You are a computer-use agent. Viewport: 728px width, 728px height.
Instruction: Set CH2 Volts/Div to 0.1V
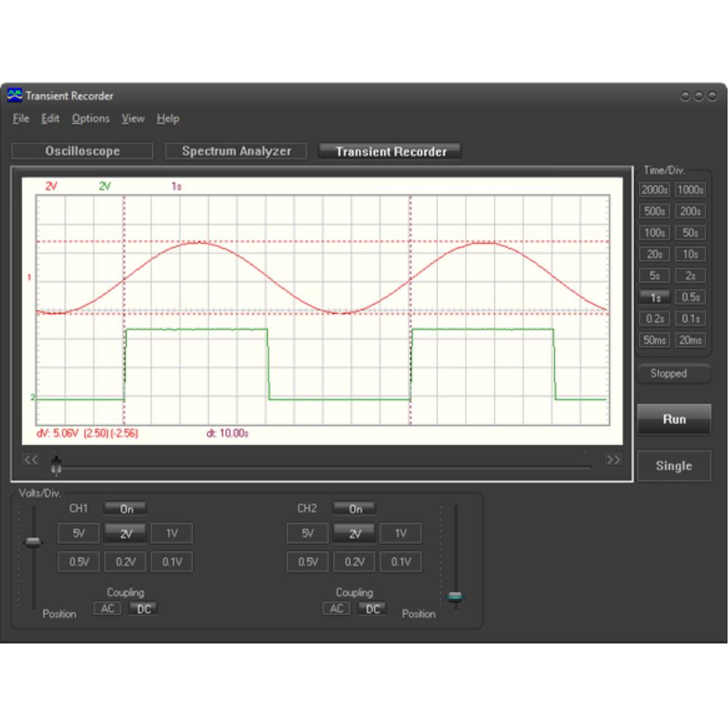[x=400, y=562]
